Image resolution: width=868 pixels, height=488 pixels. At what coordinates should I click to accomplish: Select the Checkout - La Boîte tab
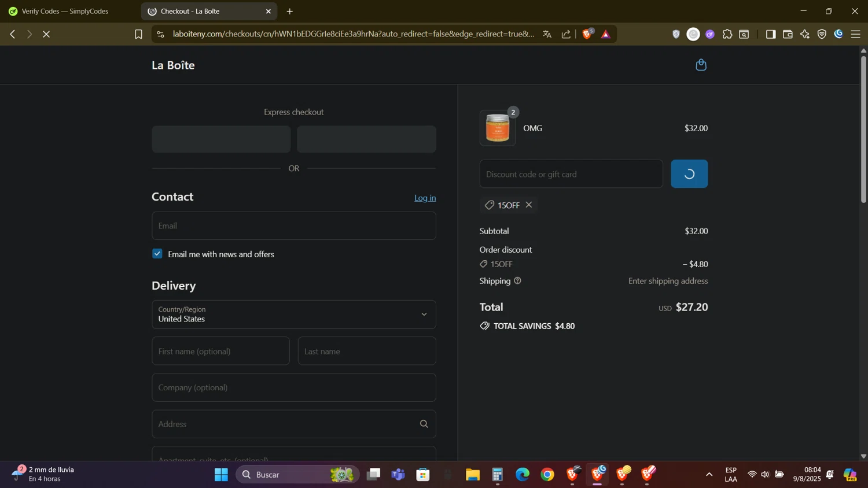click(209, 11)
